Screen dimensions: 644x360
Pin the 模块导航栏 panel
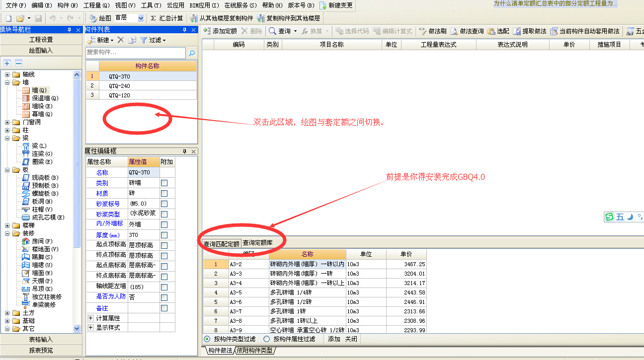pos(68,30)
